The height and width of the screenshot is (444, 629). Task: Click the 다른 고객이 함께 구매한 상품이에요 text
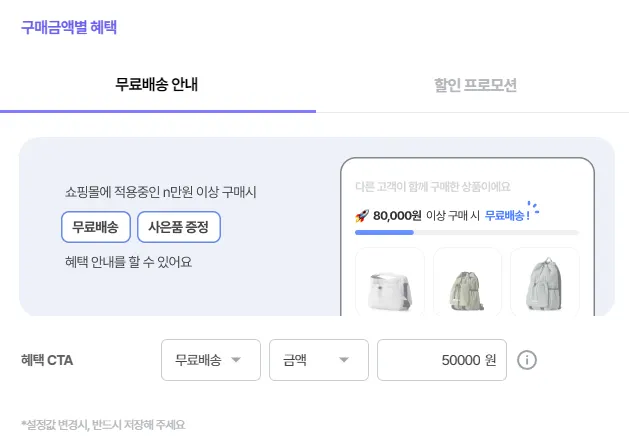[433, 186]
